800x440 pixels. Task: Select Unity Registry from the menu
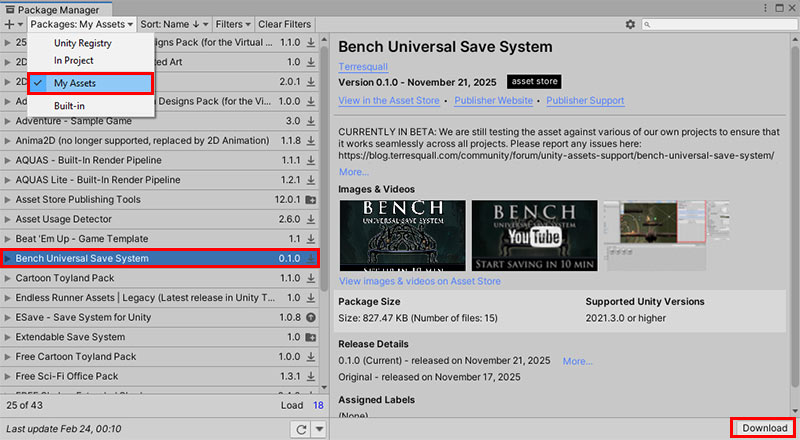point(91,43)
